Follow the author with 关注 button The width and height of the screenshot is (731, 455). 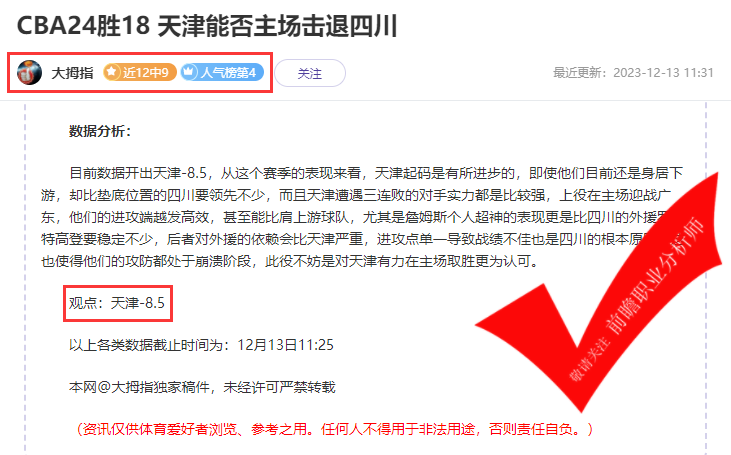click(310, 73)
